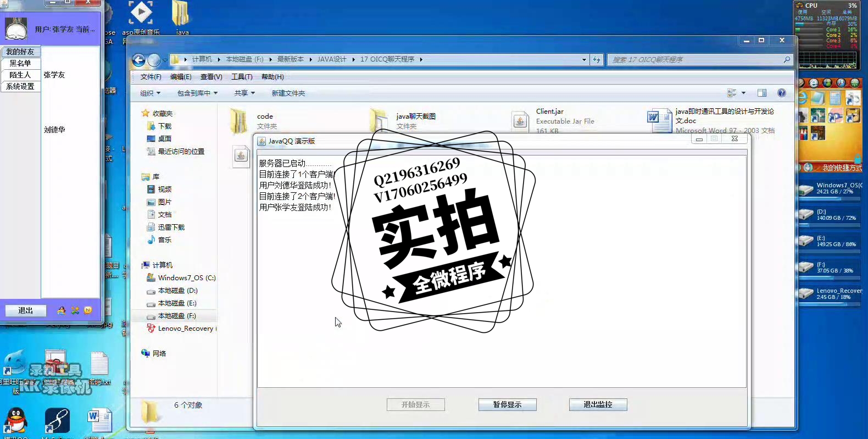The width and height of the screenshot is (868, 439).
Task: Open the view options dropdown arrow
Action: click(x=743, y=93)
